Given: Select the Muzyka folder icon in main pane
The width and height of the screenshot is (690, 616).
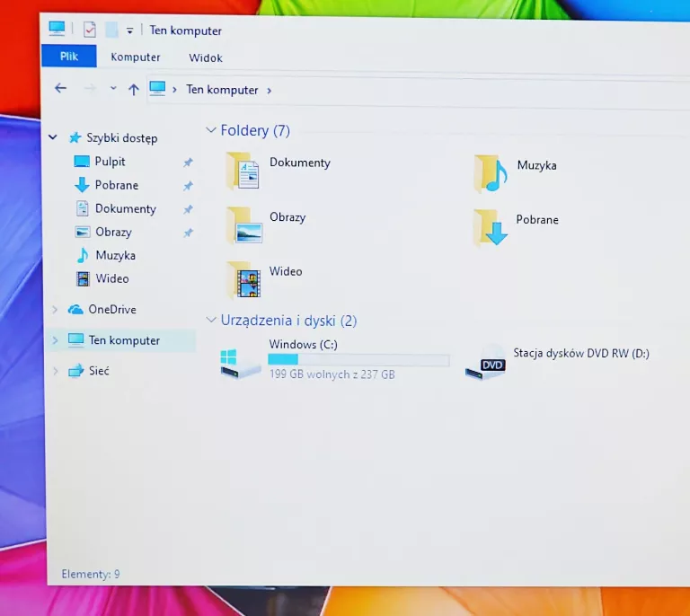Looking at the screenshot, I should (491, 173).
